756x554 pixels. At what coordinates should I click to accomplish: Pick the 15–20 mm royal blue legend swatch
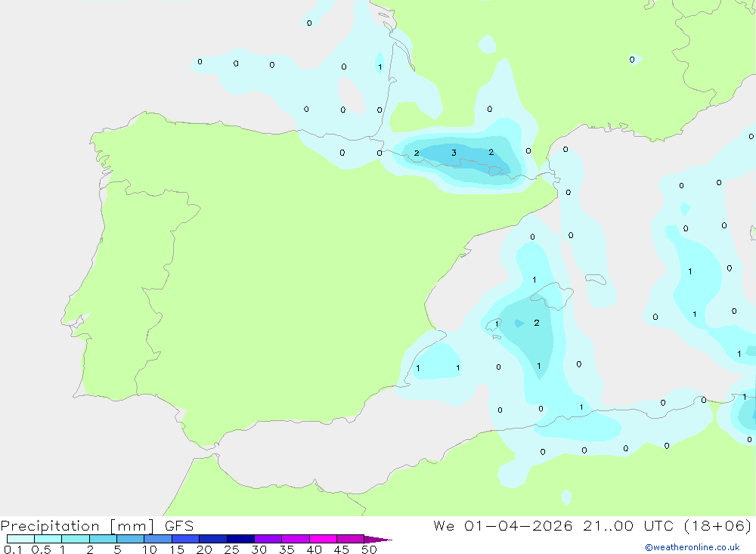186,539
